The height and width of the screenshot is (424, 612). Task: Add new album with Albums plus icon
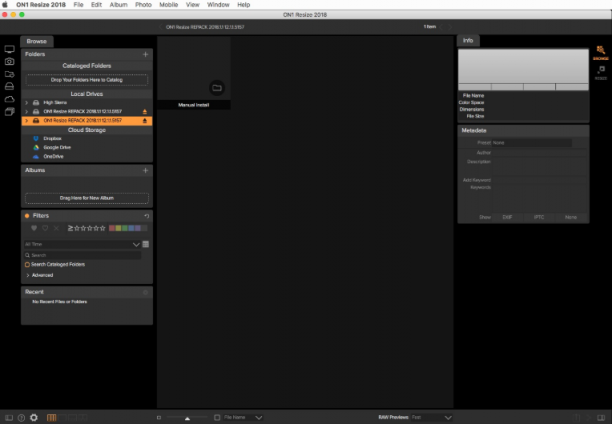[x=145, y=170]
